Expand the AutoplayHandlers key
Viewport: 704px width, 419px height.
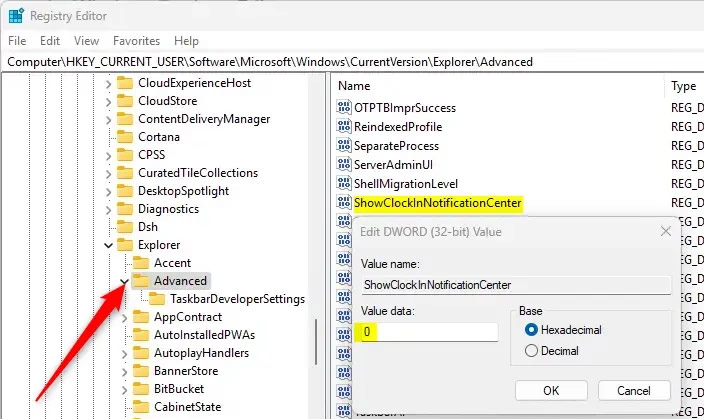coord(124,353)
